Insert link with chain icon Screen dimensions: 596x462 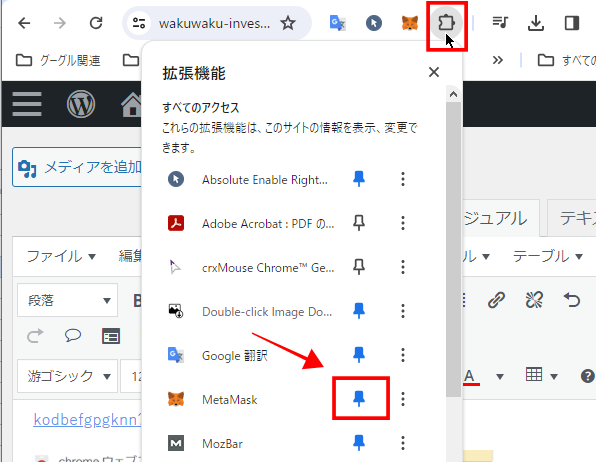click(x=496, y=300)
